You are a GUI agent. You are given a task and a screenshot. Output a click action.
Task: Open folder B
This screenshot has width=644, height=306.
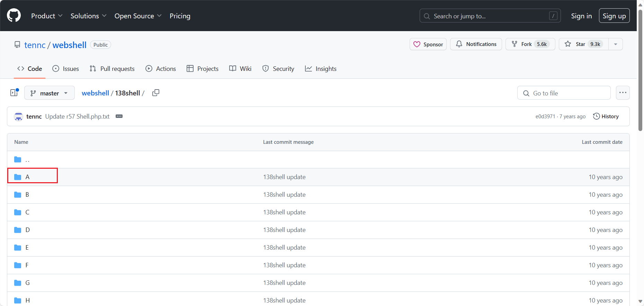(27, 195)
